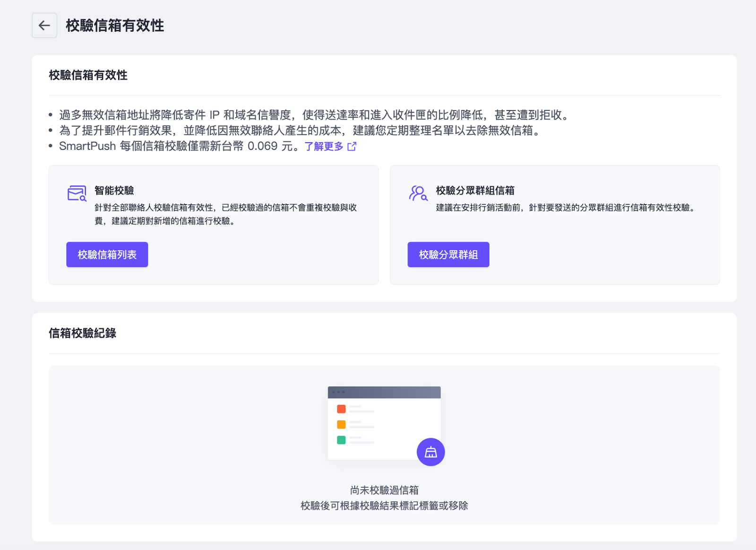
Task: Click the red square in the illustration
Action: (x=341, y=409)
